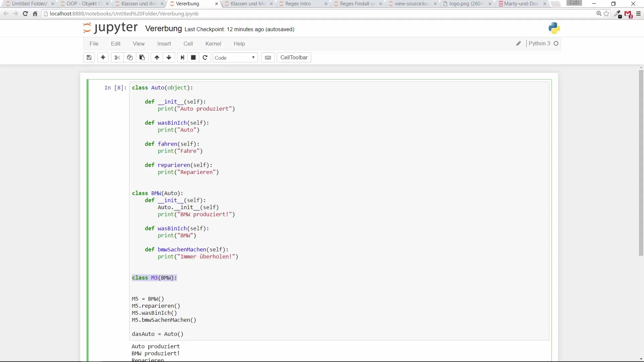Copy selected cell icon
The height and width of the screenshot is (362, 644).
click(x=129, y=58)
